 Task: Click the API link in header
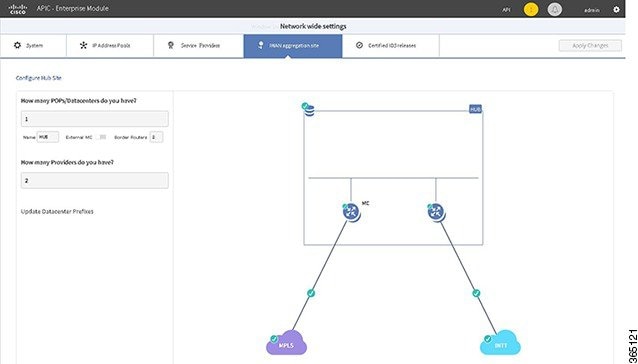506,10
